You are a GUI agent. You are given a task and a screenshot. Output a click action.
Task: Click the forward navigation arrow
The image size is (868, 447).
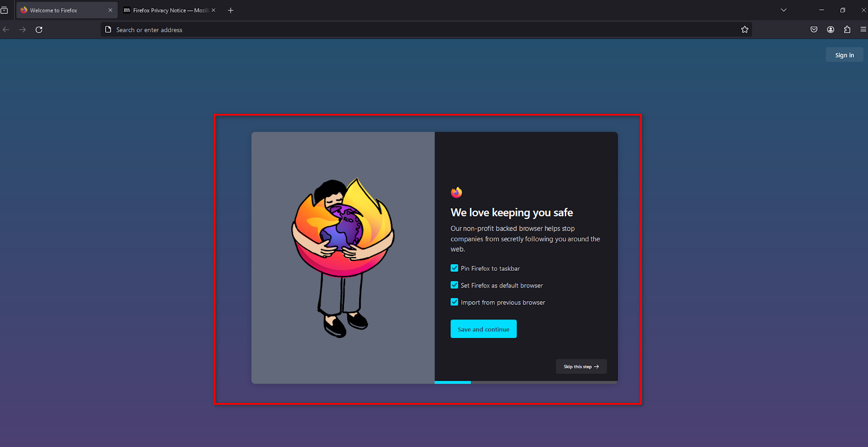pyautogui.click(x=23, y=30)
